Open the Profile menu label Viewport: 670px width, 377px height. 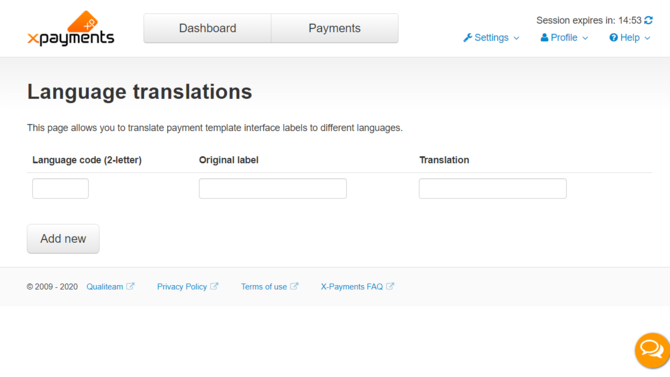[x=564, y=38]
